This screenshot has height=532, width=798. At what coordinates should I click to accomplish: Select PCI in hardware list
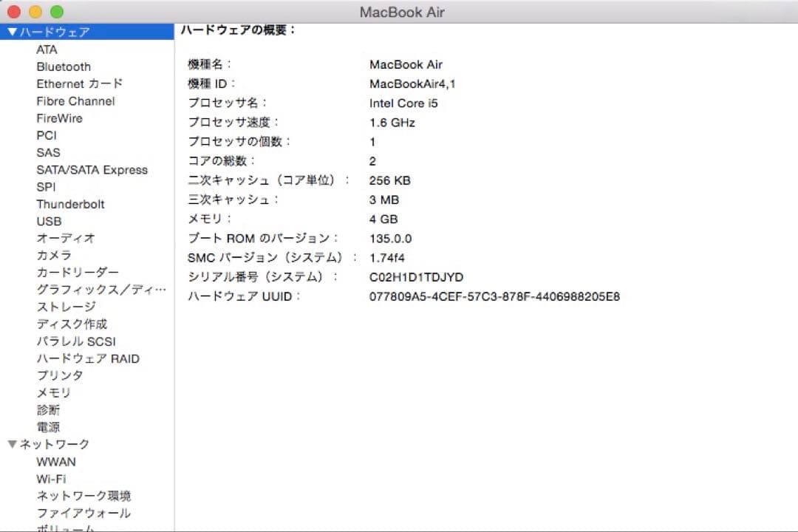tap(47, 135)
